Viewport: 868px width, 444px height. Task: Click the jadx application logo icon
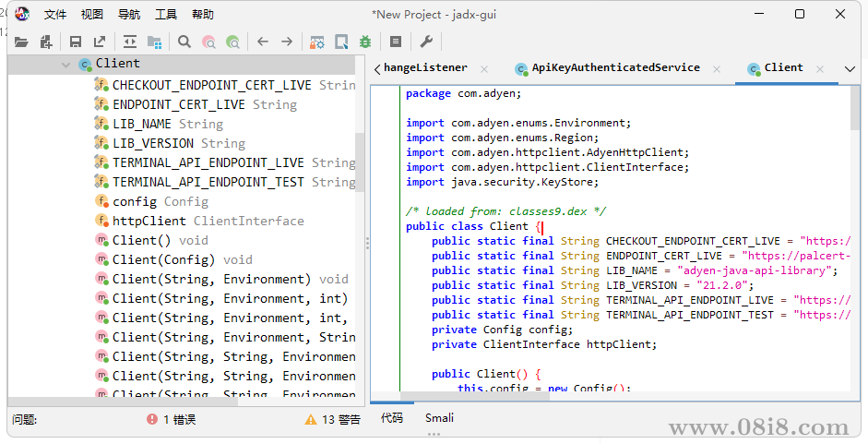pos(21,14)
